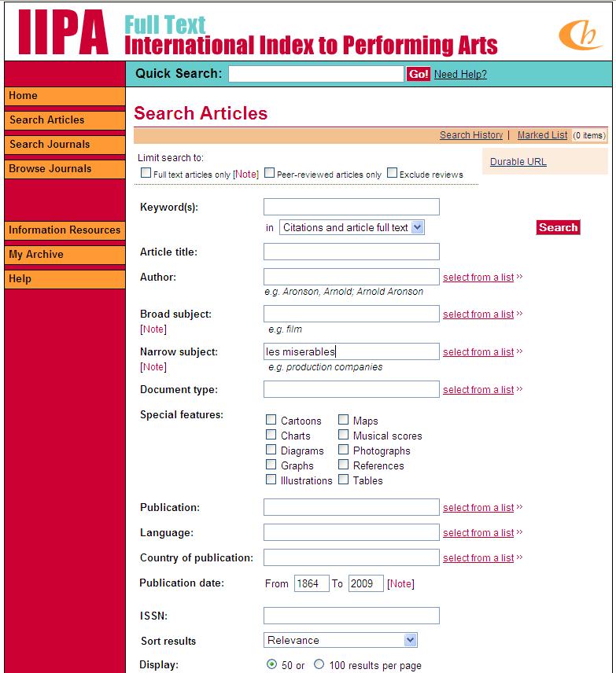Enable Peer-reviewed articles only checkbox
The image size is (616, 673).
tap(269, 173)
